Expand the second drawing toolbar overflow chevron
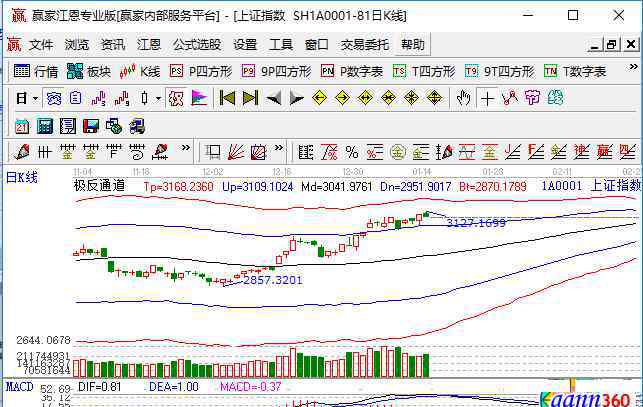The image size is (643, 407). (279, 148)
